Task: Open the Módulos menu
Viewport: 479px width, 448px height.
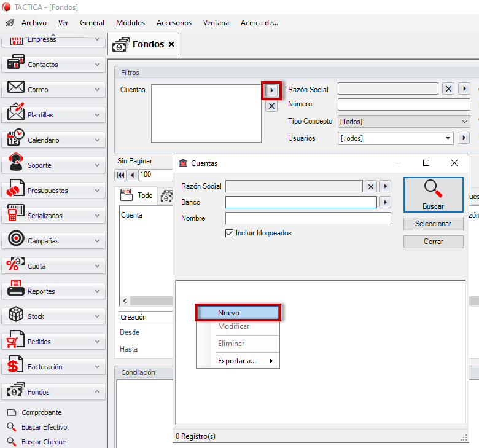Action: point(130,23)
